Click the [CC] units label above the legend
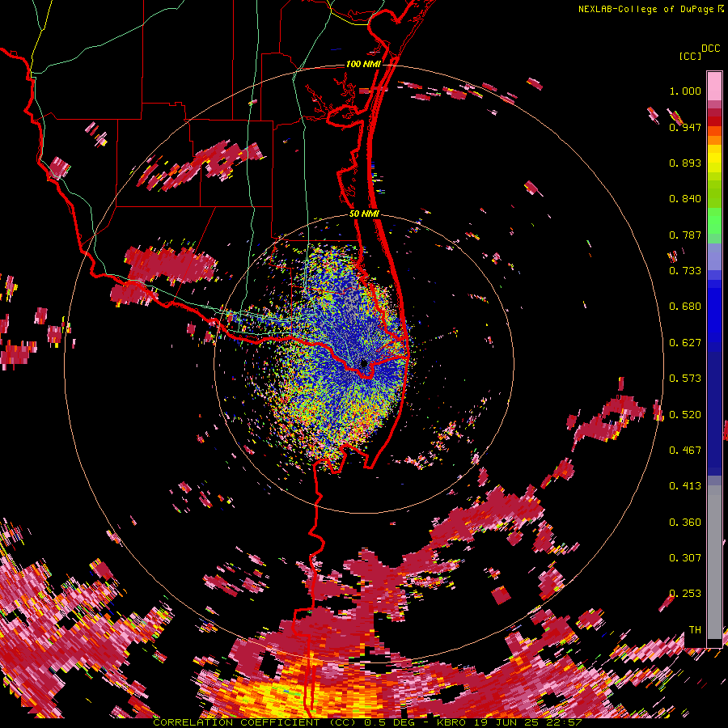This screenshot has width=728, height=728. (690, 56)
